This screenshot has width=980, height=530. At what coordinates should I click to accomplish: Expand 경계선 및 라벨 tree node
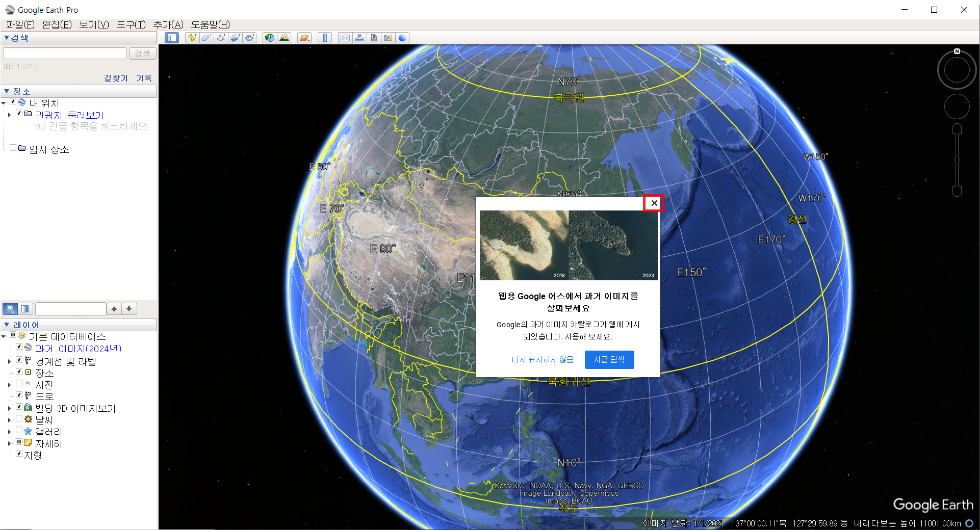[x=9, y=361]
